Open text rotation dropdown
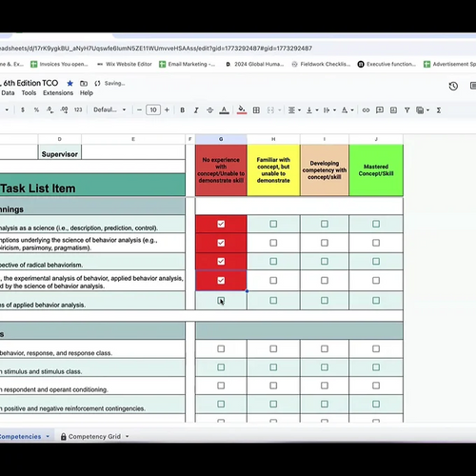Screen dimensions: 476x476 point(347,109)
